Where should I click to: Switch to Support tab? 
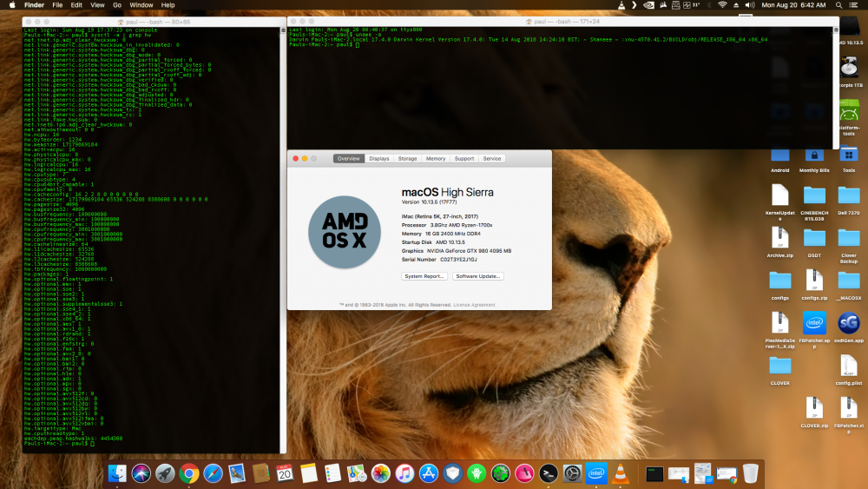464,158
